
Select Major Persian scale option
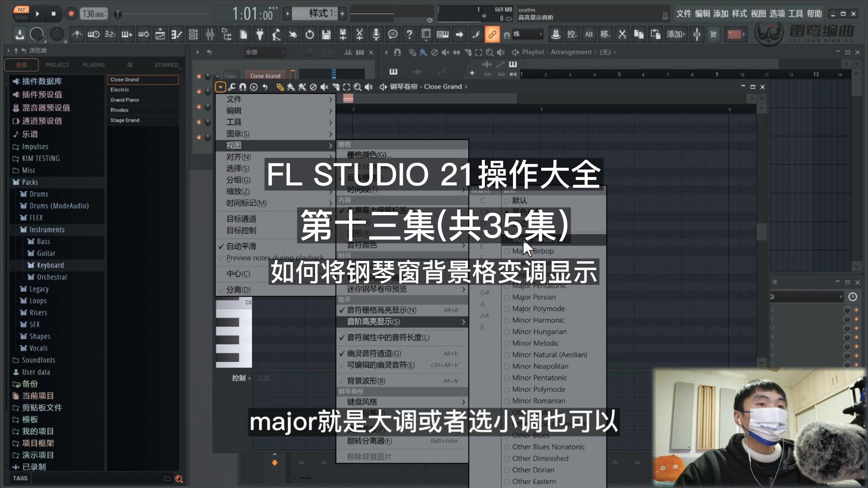553,297
